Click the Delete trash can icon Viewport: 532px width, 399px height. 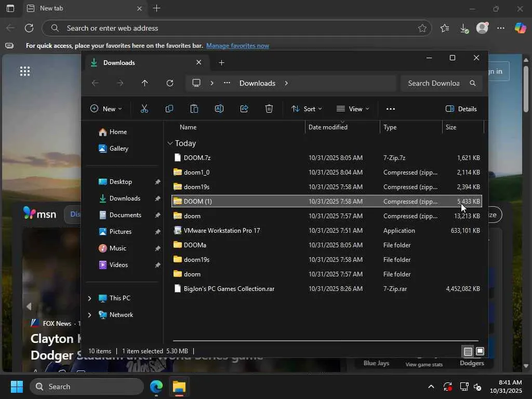click(269, 109)
